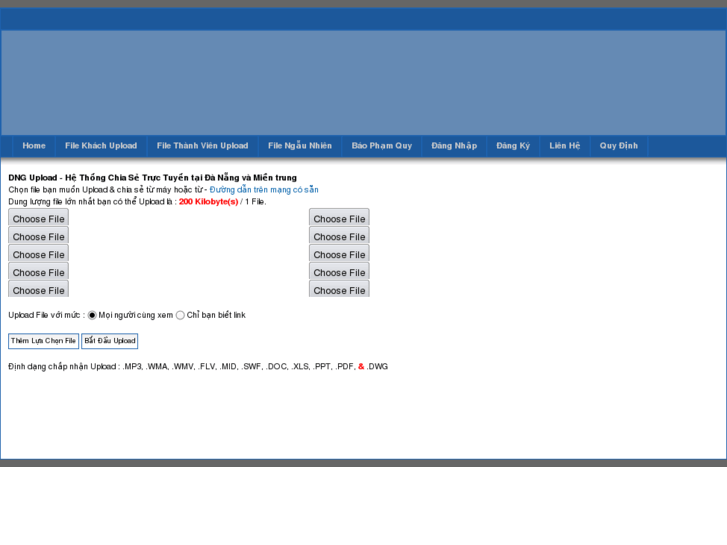This screenshot has width=727, height=545.
Task: Click first Choose File button in left column
Action: point(38,218)
